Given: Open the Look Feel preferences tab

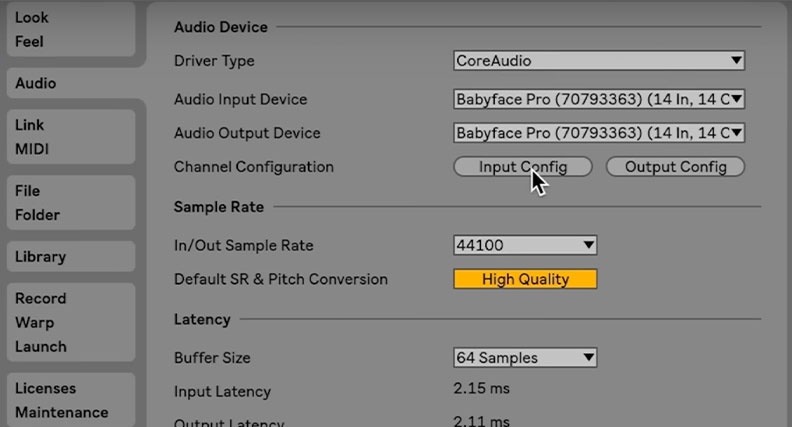Looking at the screenshot, I should click(66, 30).
